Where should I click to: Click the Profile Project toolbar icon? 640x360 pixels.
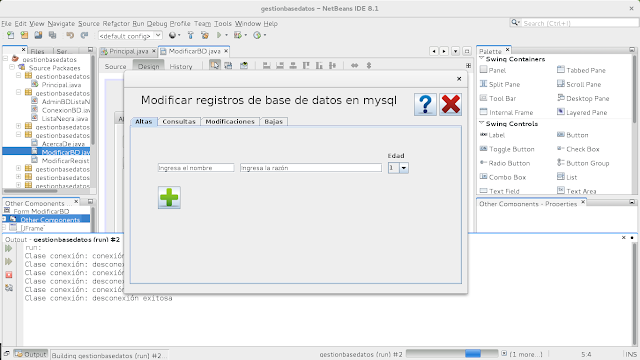[x=257, y=36]
